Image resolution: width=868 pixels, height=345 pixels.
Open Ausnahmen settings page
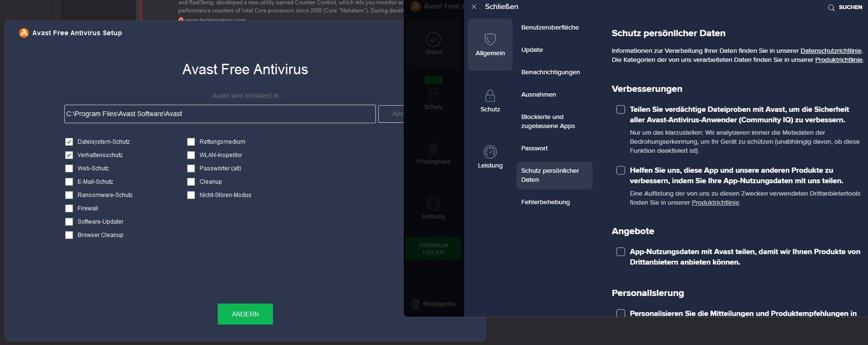(x=538, y=95)
